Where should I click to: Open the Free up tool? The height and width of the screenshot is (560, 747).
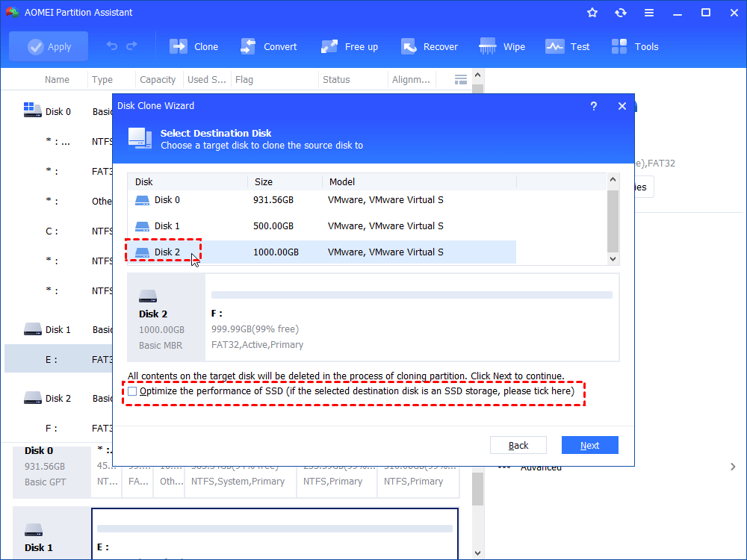(349, 46)
